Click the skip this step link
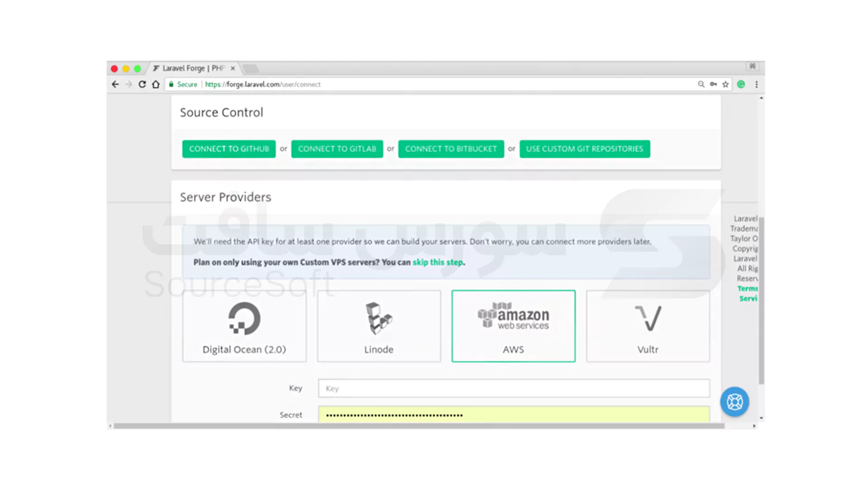The image size is (868, 488). coord(438,262)
